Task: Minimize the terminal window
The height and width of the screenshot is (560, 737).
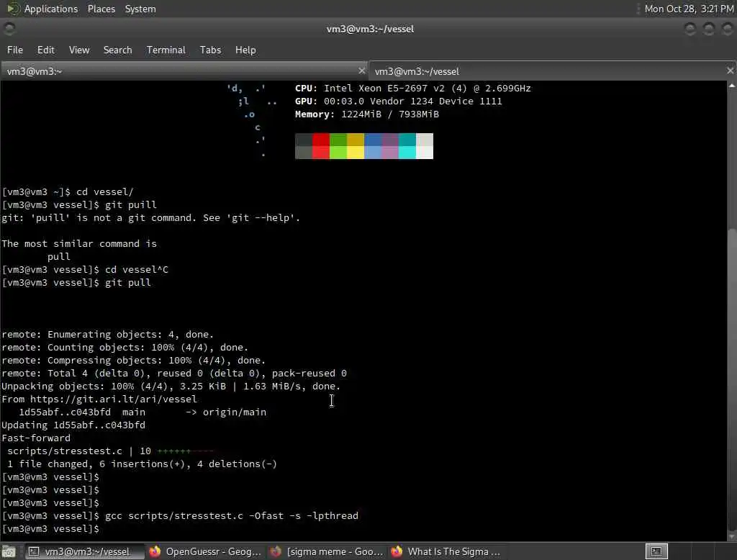Action: pos(690,30)
